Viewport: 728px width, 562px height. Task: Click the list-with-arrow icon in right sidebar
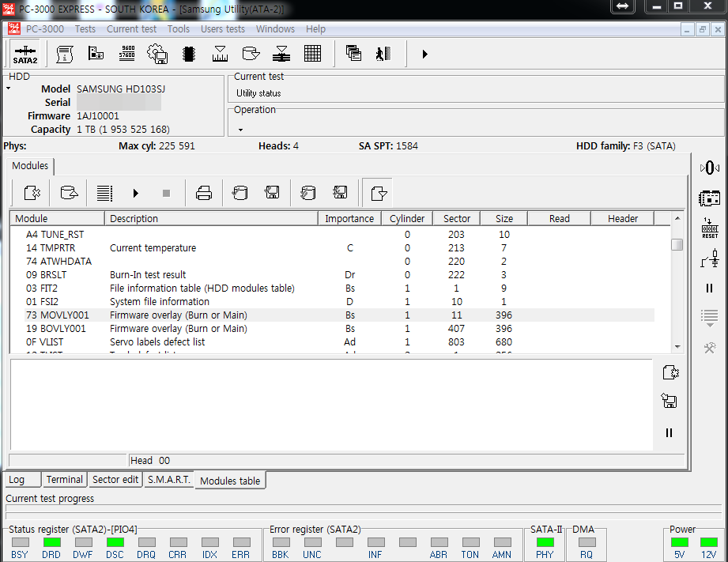click(x=710, y=319)
